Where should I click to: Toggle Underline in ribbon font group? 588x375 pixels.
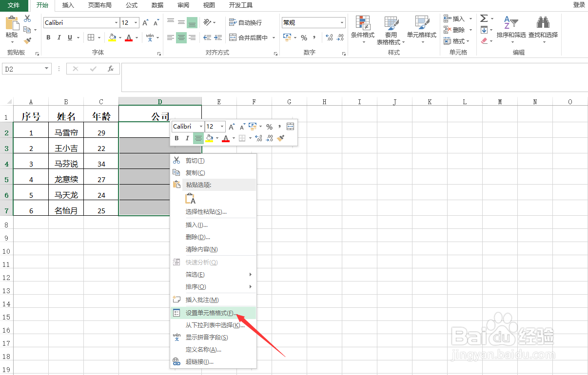click(x=70, y=37)
